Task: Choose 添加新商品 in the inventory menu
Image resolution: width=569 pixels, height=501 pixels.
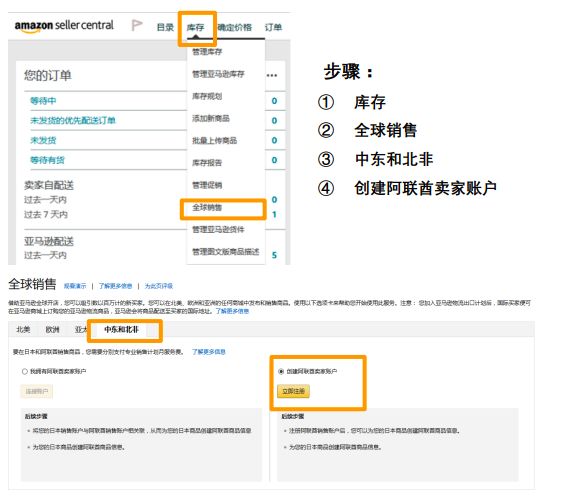Action: pyautogui.click(x=211, y=118)
